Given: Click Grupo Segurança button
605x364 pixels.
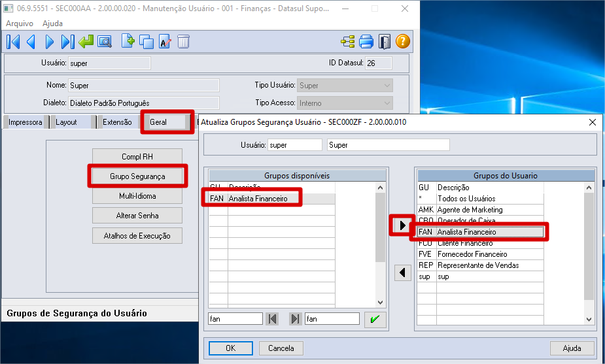Looking at the screenshot, I should [137, 176].
